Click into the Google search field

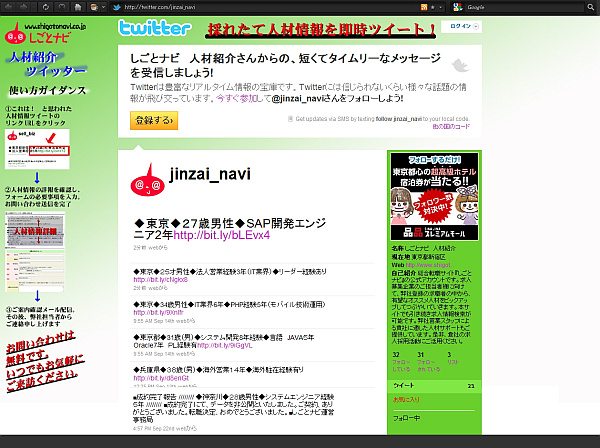tap(524, 7)
